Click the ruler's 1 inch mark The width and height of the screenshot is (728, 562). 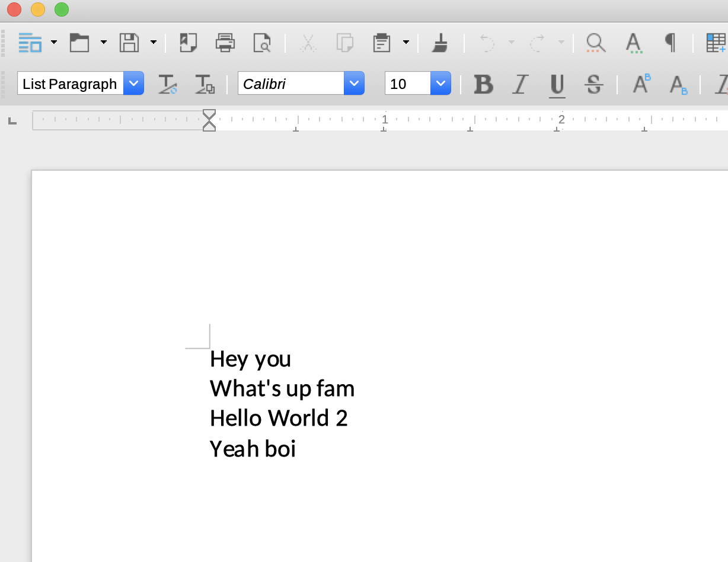tap(385, 120)
